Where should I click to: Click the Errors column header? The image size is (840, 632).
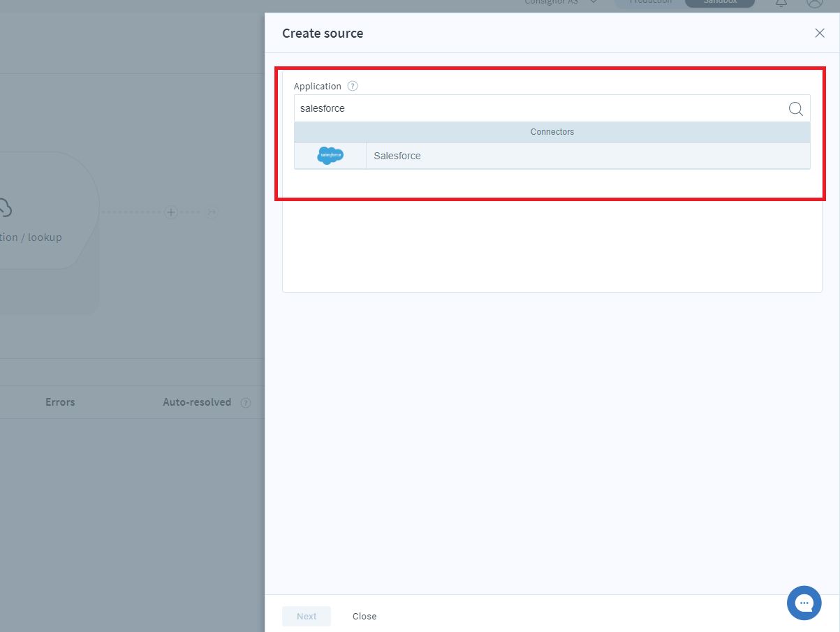[60, 402]
